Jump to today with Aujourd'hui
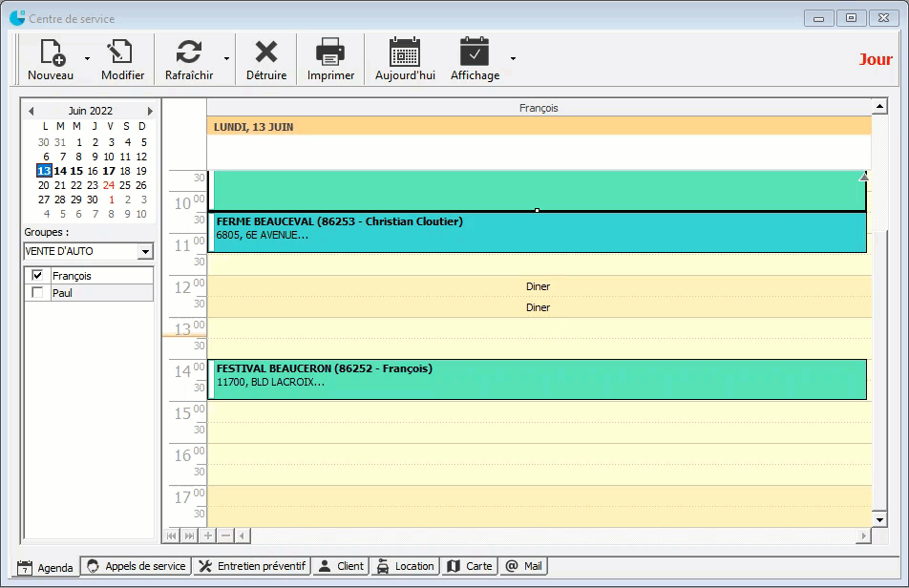Image resolution: width=909 pixels, height=588 pixels. (x=405, y=52)
